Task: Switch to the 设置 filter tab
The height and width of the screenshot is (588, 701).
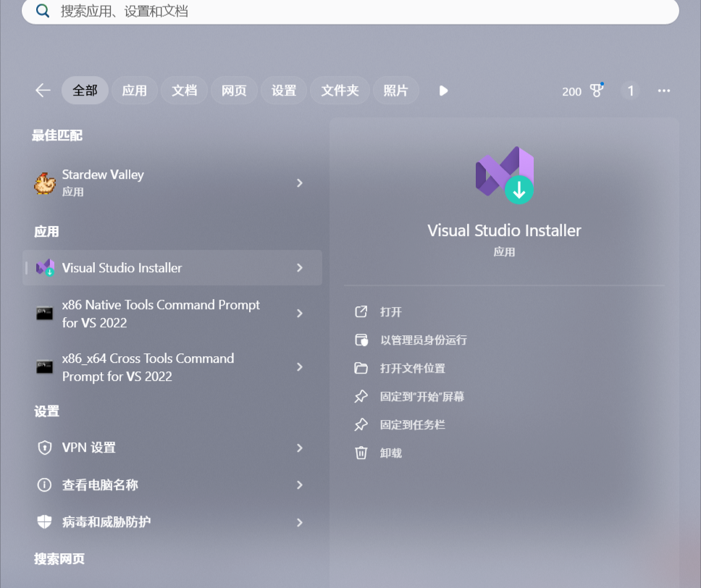Action: [x=283, y=91]
